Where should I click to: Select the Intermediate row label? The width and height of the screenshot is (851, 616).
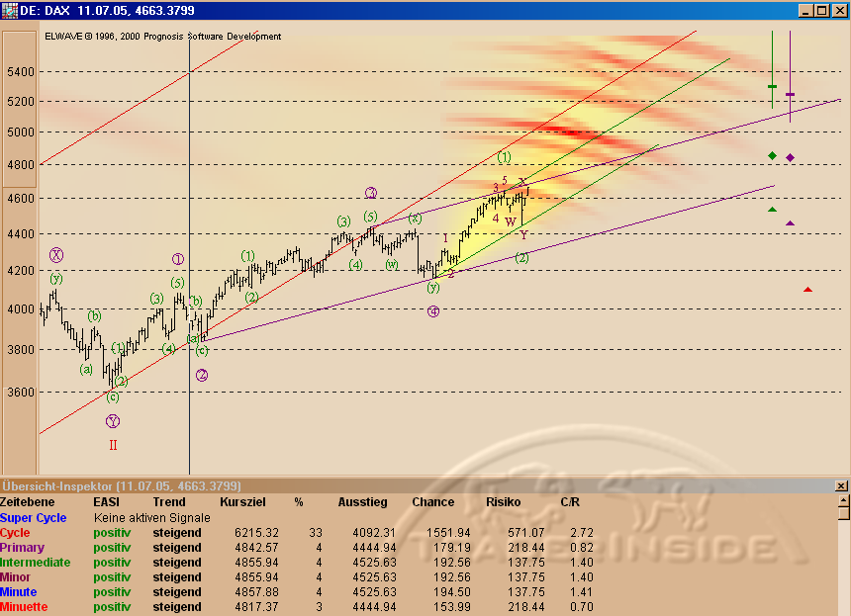pos(36,563)
